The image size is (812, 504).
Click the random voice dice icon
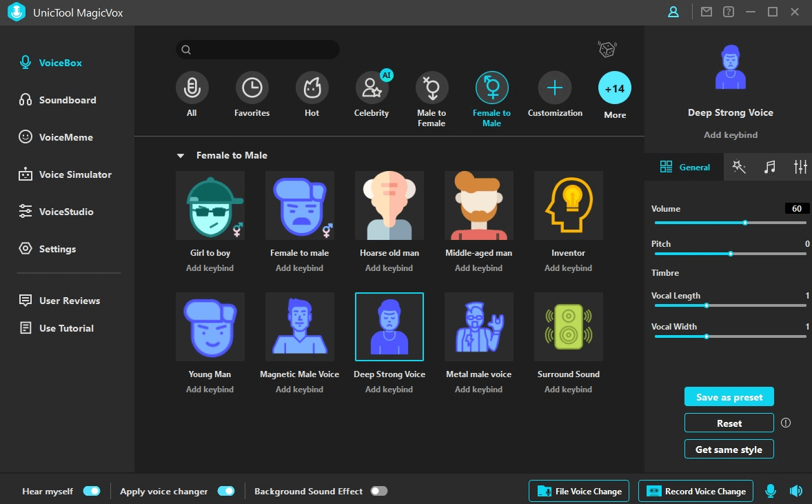click(x=607, y=50)
